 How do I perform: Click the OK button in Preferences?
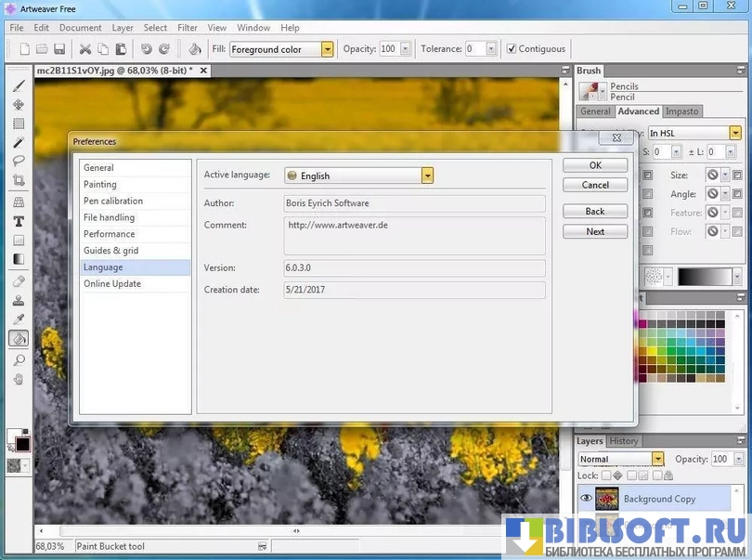click(x=595, y=165)
